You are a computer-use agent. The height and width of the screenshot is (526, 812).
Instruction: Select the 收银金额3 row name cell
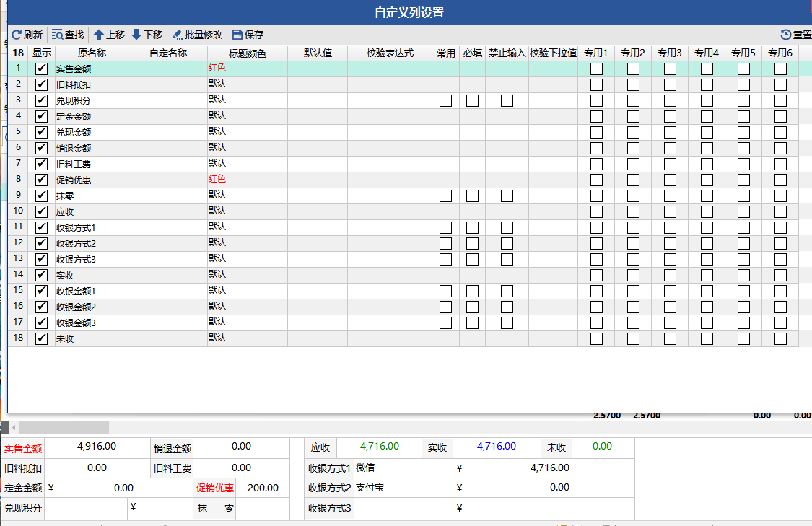pyautogui.click(x=92, y=323)
